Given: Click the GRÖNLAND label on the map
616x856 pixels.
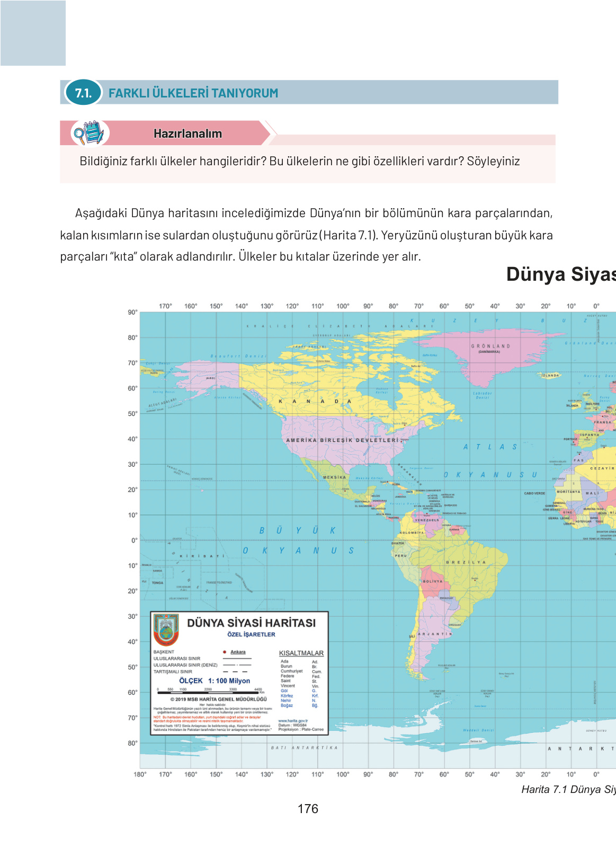Looking at the screenshot, I should tap(490, 346).
